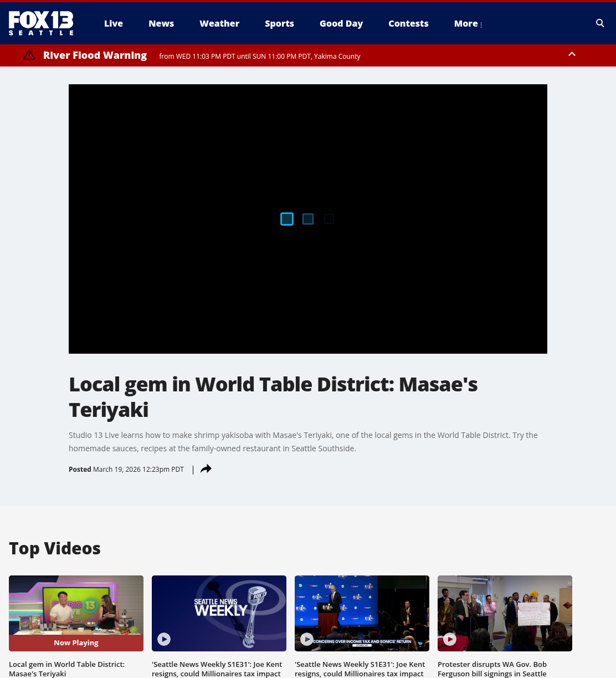Click the main video player area
Image resolution: width=616 pixels, height=678 pixels.
click(x=308, y=219)
